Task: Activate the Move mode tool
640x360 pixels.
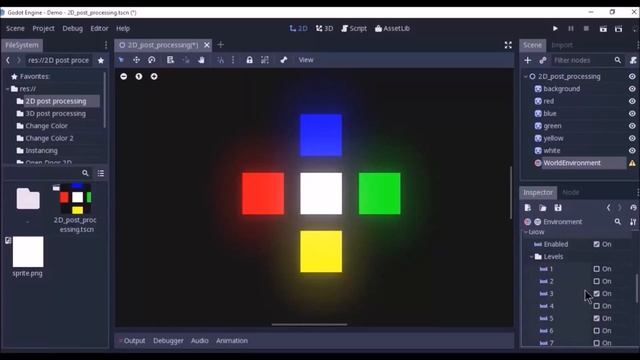Action: (136, 60)
